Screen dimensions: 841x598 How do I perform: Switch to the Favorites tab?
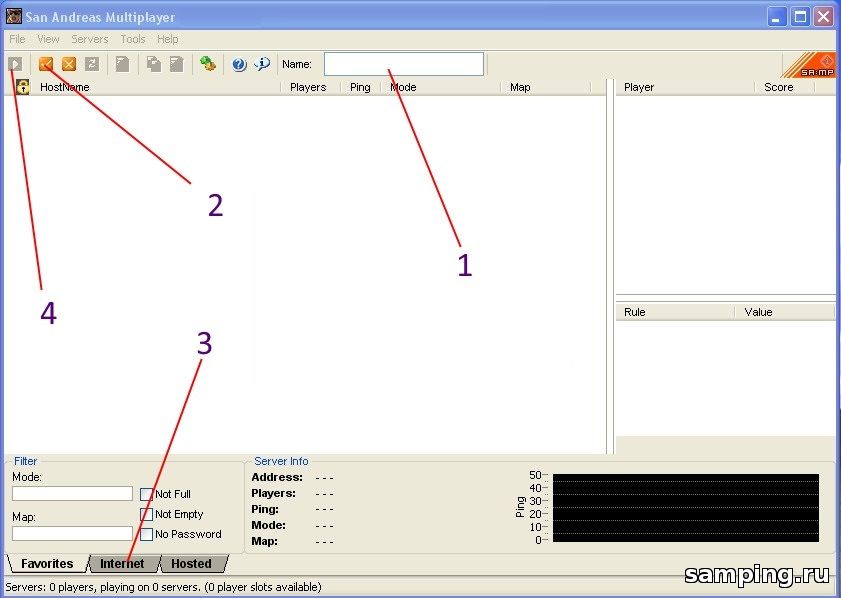pyautogui.click(x=47, y=564)
